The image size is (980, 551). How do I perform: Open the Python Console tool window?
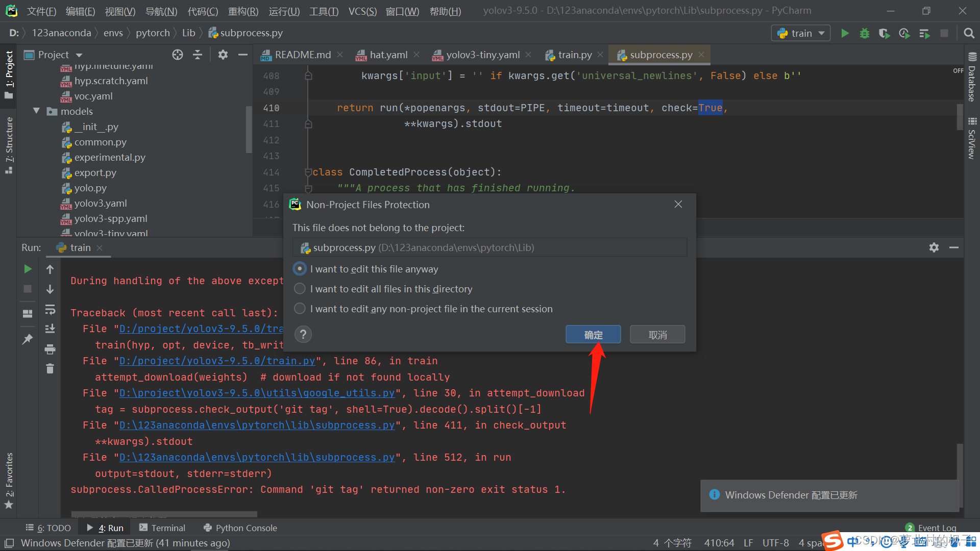tap(240, 528)
